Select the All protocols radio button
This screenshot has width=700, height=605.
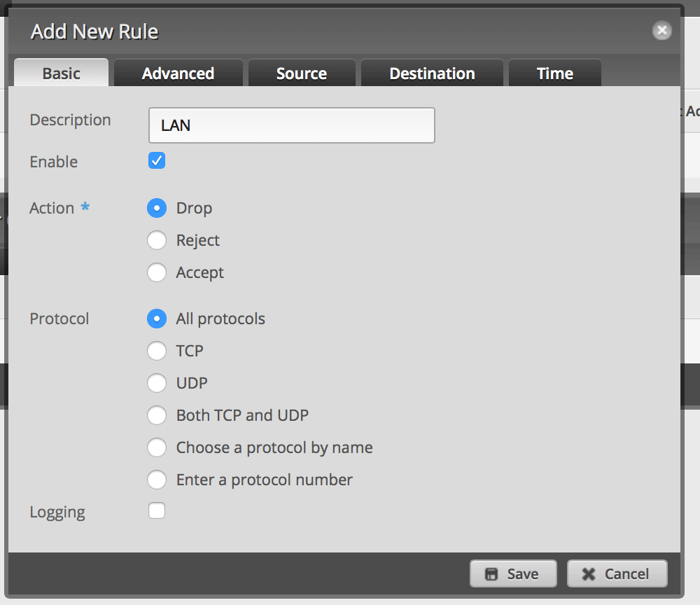click(157, 319)
